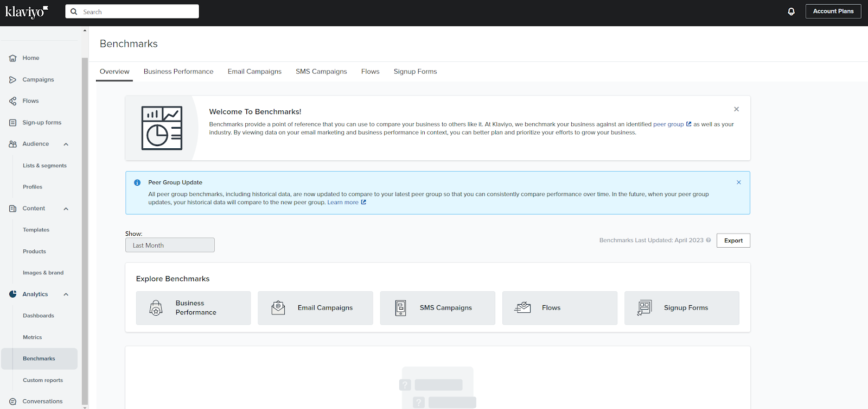Open the Email Campaigns benchmark card

point(315,308)
